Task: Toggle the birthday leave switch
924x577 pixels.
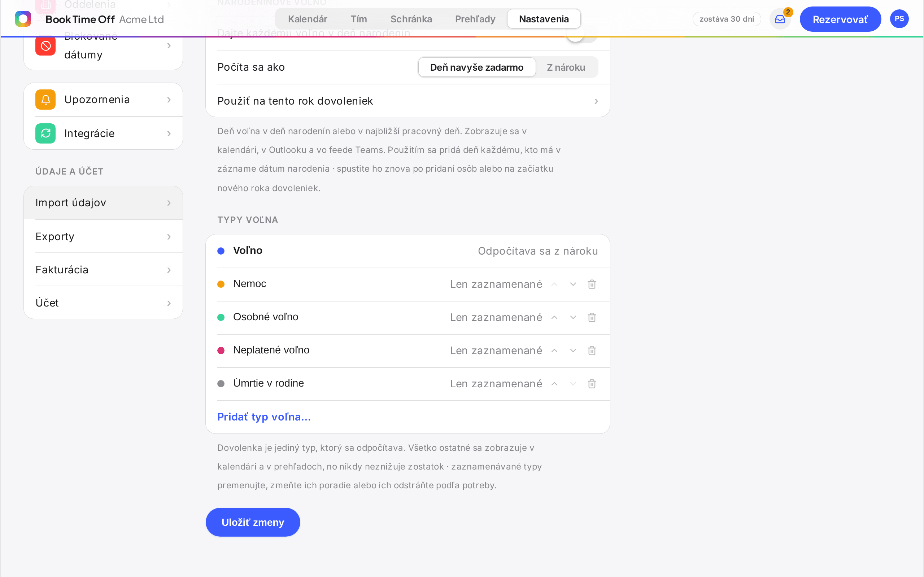Action: coord(582,34)
